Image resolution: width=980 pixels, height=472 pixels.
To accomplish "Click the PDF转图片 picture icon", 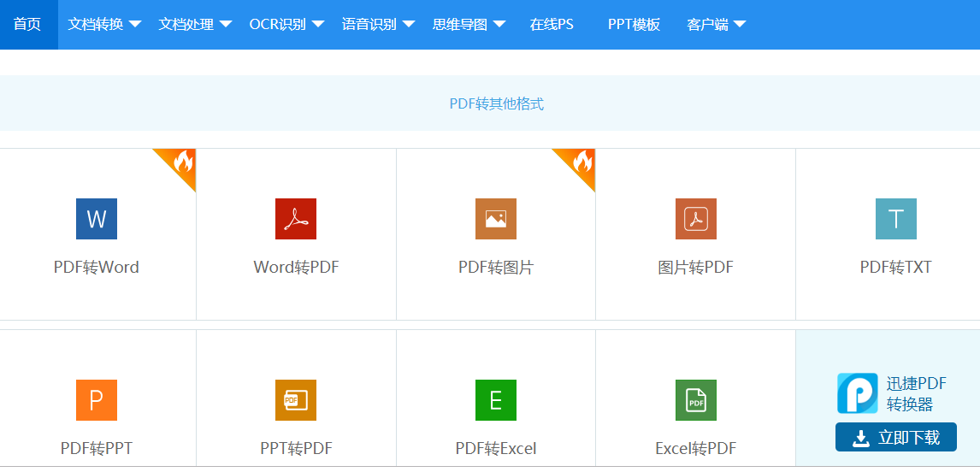I will point(496,219).
